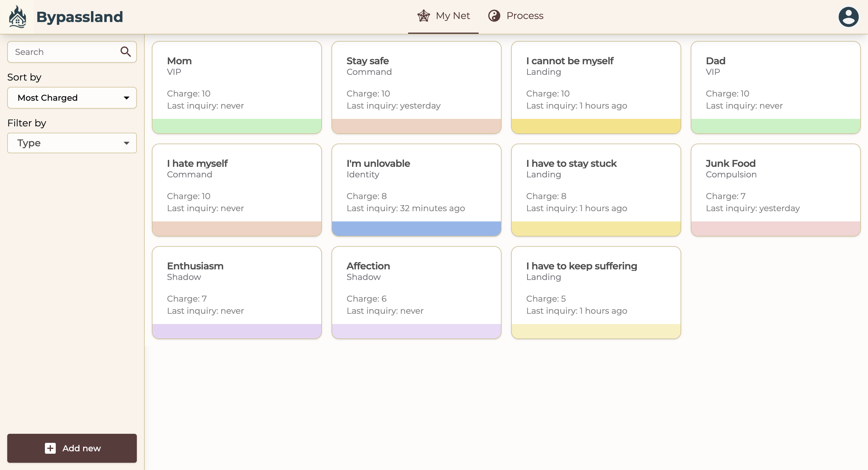This screenshot has height=470, width=868.
Task: Click the blue bar on I'm unlovable card
Action: pos(416,229)
